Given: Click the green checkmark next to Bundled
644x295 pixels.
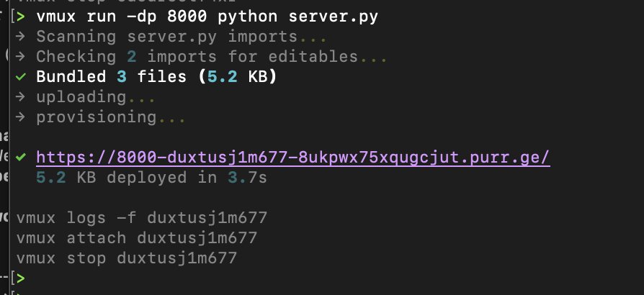Looking at the screenshot, I should coord(21,76).
